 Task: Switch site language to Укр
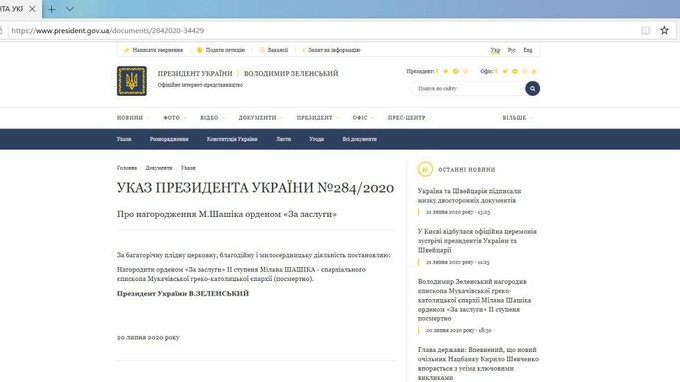[495, 50]
